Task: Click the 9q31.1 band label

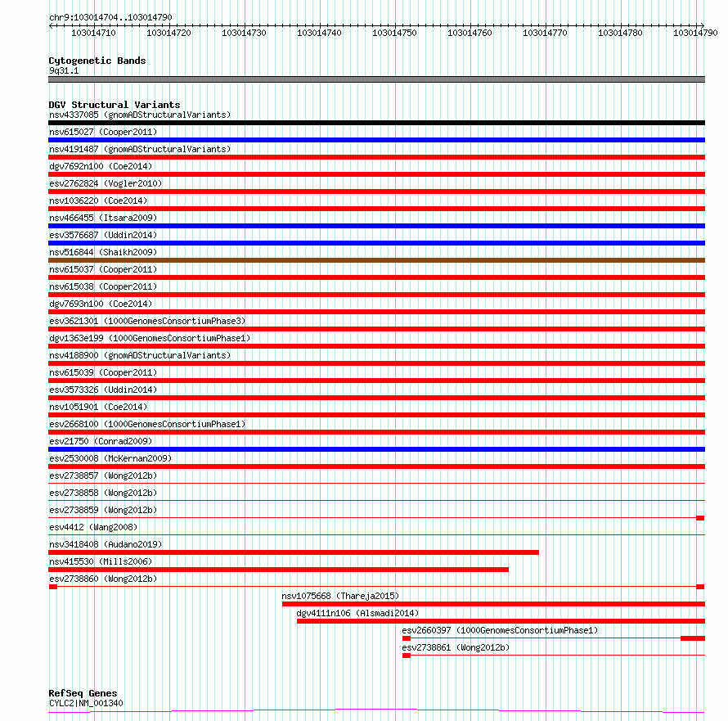Action: 64,70
